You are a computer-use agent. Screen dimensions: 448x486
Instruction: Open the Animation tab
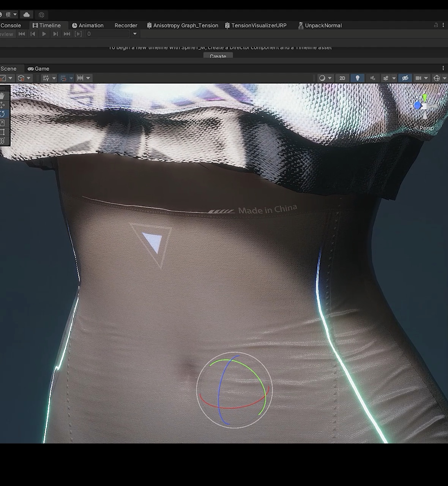tap(88, 25)
